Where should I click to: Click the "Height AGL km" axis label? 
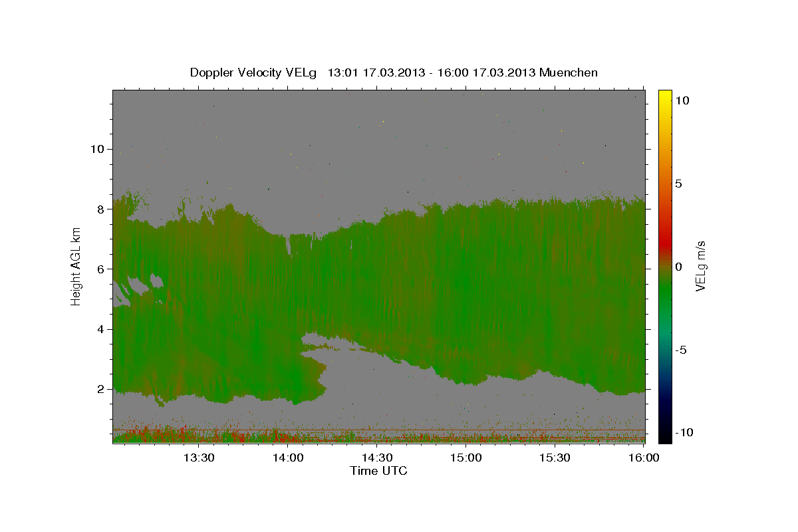click(x=76, y=267)
